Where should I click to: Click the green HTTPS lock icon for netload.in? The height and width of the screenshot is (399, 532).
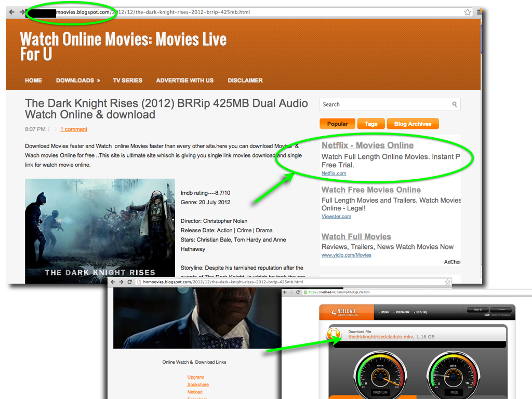click(305, 292)
